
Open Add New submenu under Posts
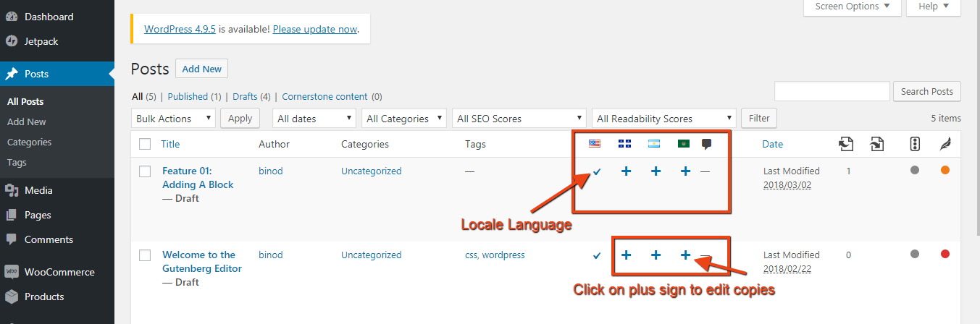pos(27,122)
